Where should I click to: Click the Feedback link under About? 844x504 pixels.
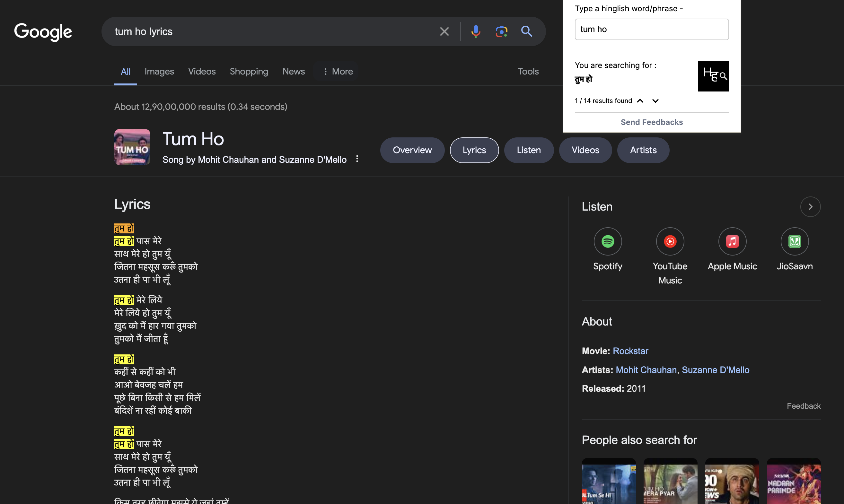(x=803, y=406)
